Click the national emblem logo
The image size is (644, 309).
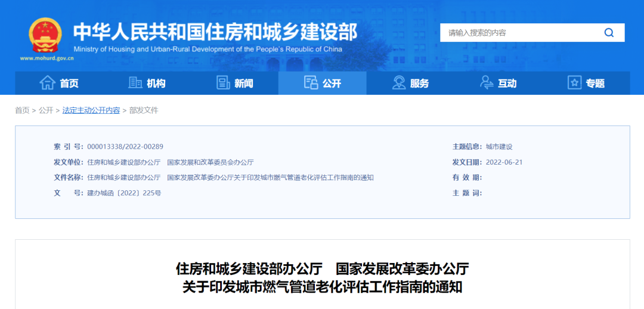click(x=45, y=35)
